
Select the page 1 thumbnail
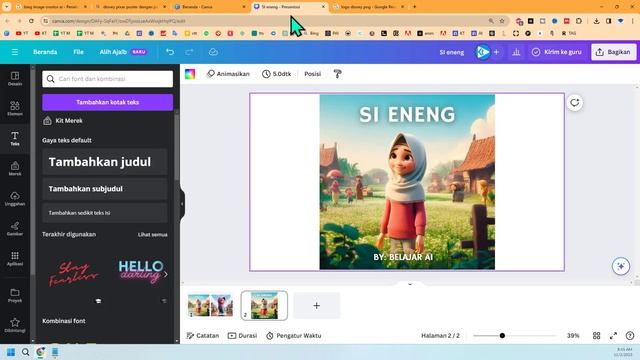(211, 305)
